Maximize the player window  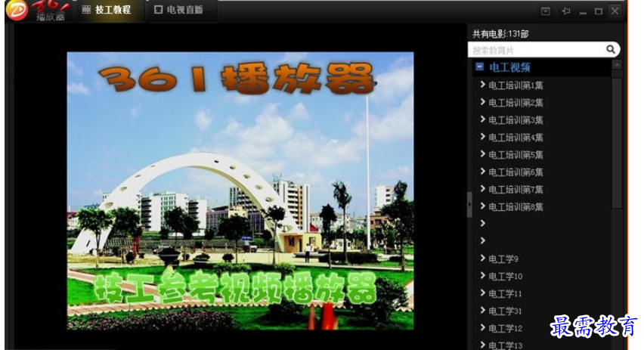(x=599, y=11)
